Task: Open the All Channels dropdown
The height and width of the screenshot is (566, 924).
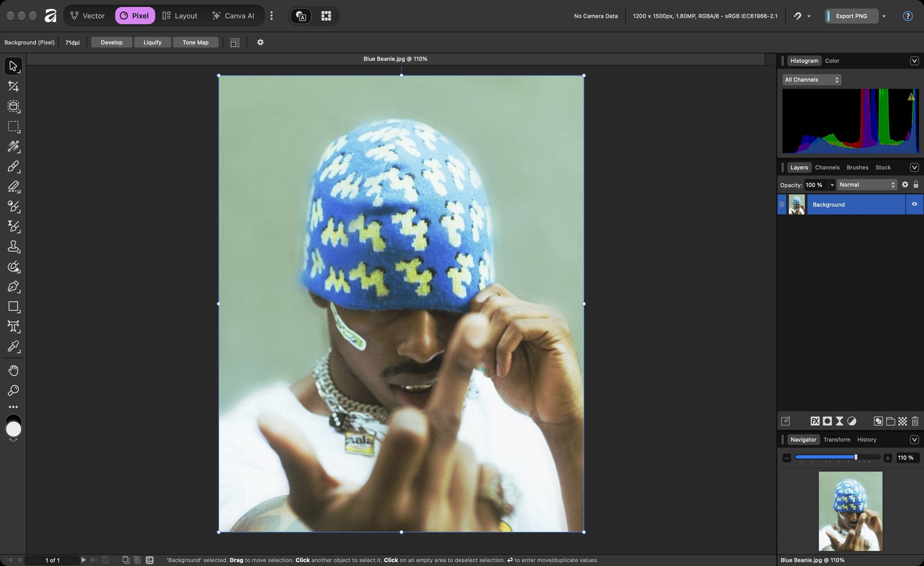Action: 812,80
